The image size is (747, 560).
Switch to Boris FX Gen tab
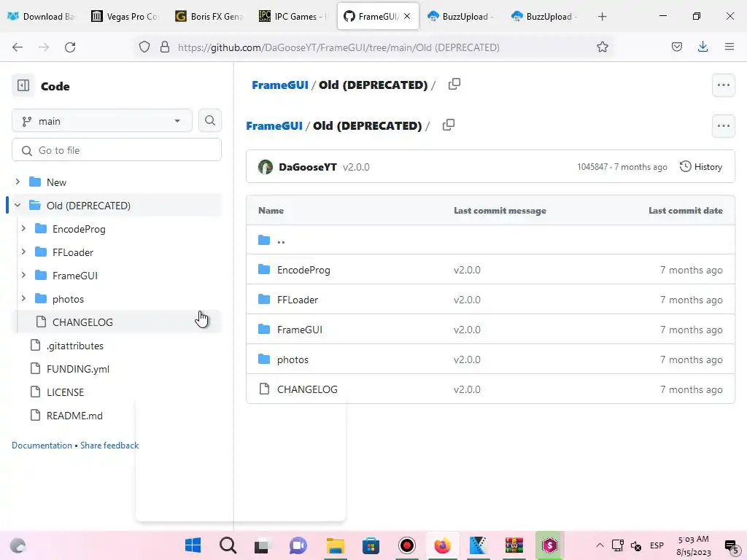tap(209, 16)
